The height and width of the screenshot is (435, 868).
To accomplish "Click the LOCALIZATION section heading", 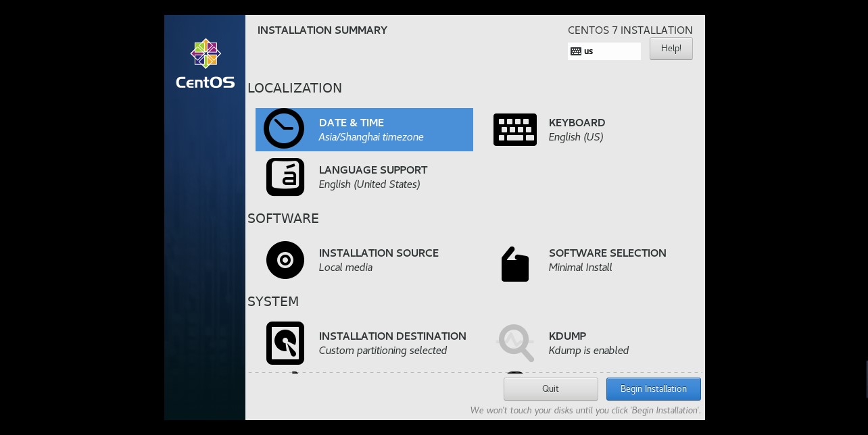I will [295, 88].
